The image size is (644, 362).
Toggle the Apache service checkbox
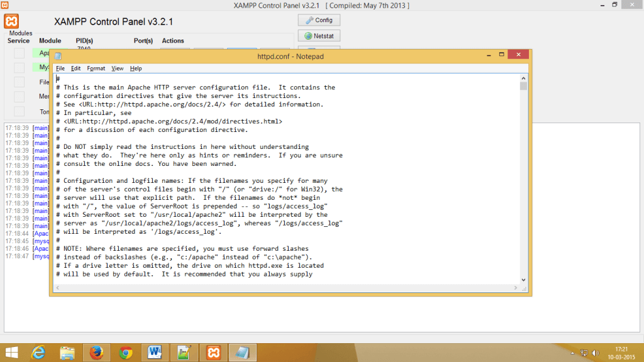[19, 53]
